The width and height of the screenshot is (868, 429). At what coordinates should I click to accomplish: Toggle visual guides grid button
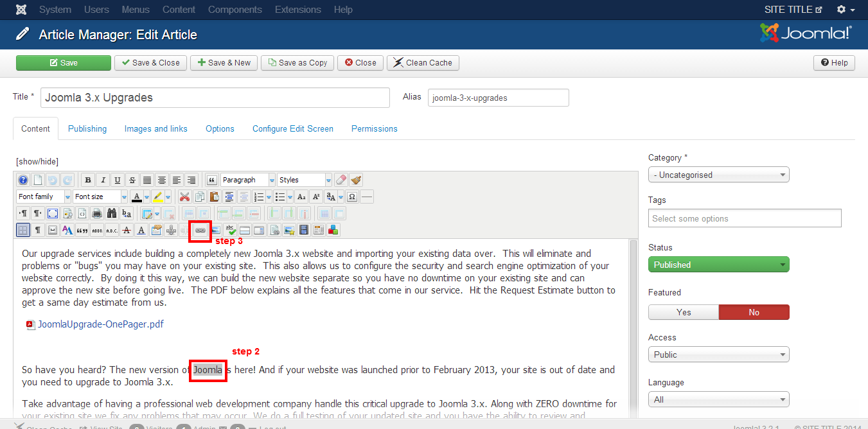(23, 229)
